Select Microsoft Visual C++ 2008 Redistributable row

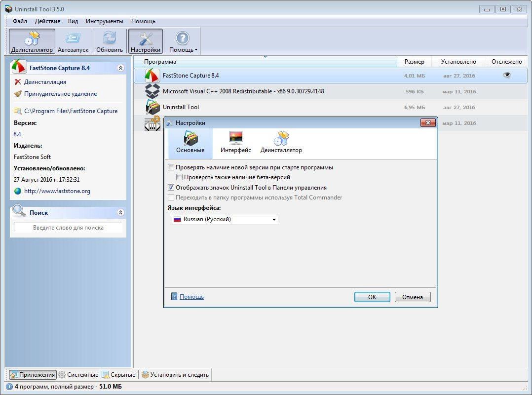point(331,91)
